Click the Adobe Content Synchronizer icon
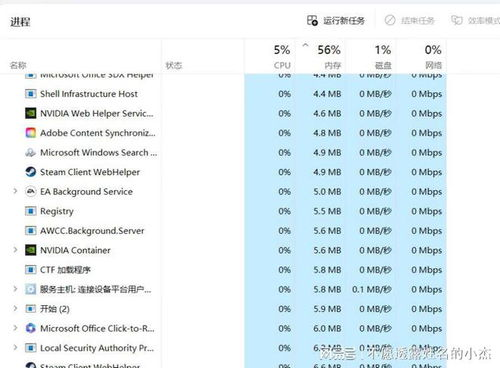 [x=31, y=133]
